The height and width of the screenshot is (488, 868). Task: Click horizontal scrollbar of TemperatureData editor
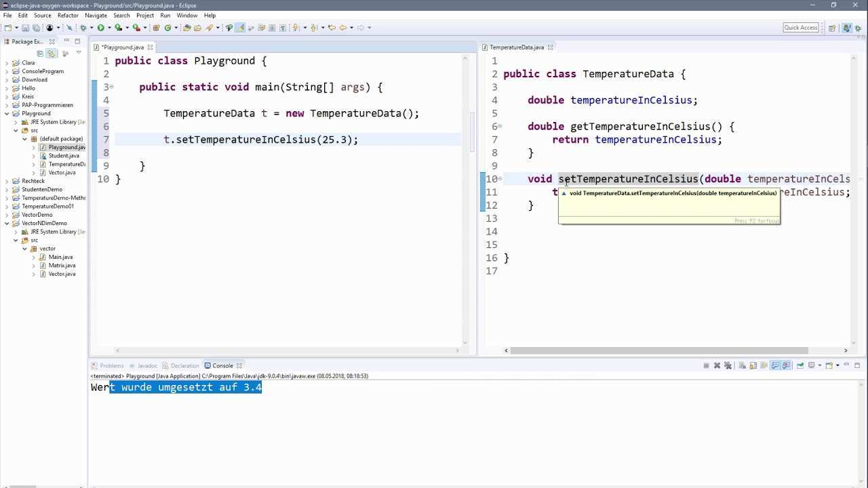click(x=658, y=350)
